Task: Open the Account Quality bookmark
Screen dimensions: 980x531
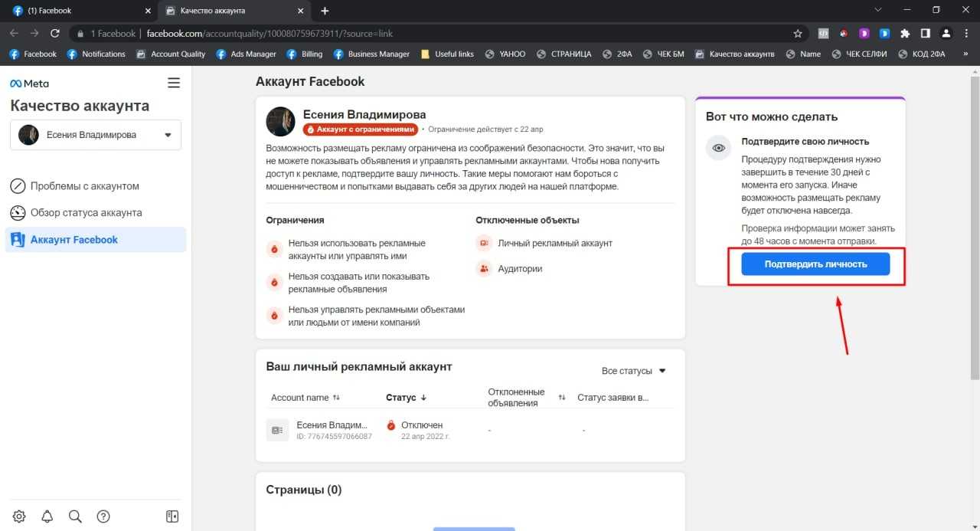Action: click(x=171, y=54)
